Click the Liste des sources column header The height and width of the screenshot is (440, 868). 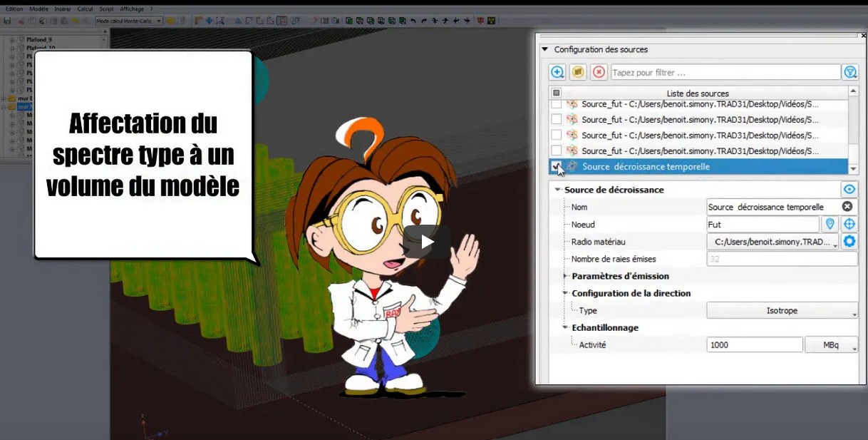pos(698,93)
